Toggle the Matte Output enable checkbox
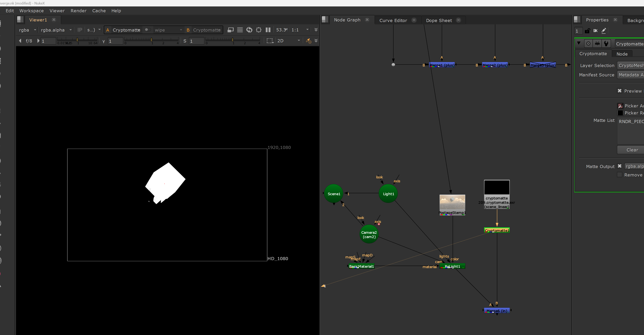 click(x=619, y=166)
